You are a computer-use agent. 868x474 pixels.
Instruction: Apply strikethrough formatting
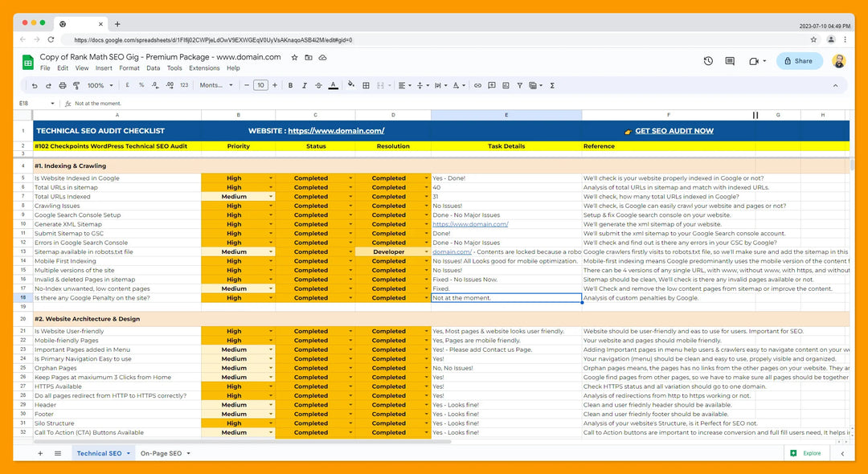click(317, 85)
